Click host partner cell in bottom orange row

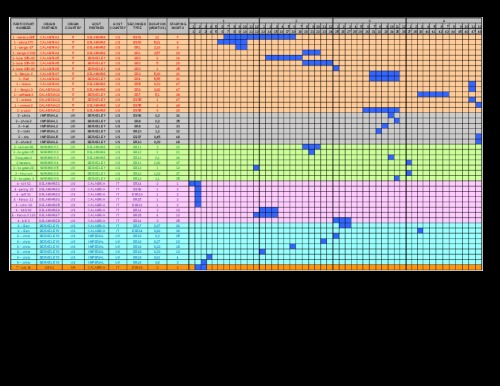96,267
